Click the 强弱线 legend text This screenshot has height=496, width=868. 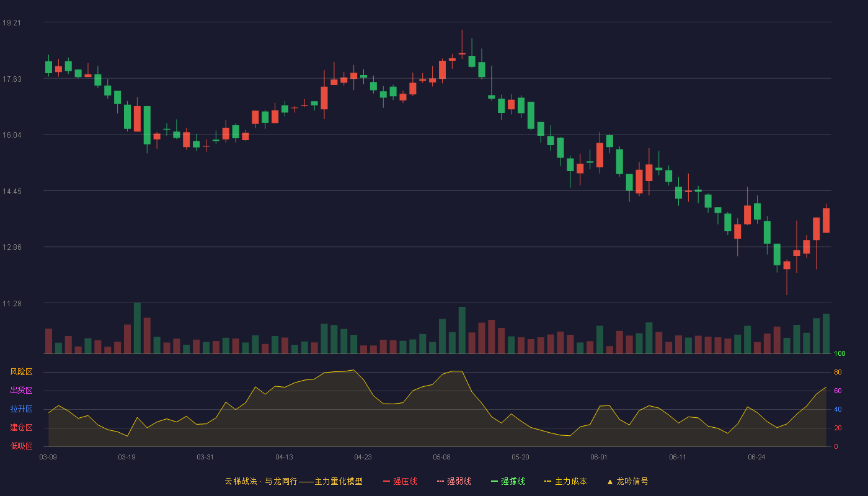coord(459,481)
